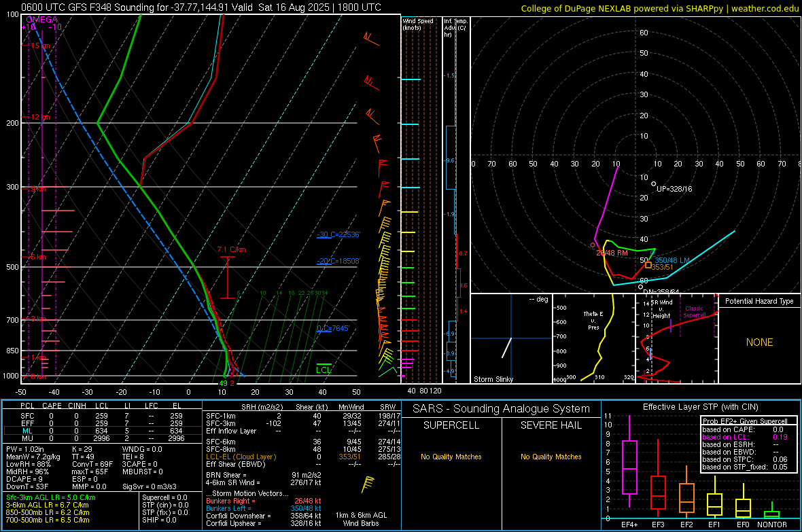Click the SUPERCELL column heading
The height and width of the screenshot is (532, 802).
tap(451, 425)
